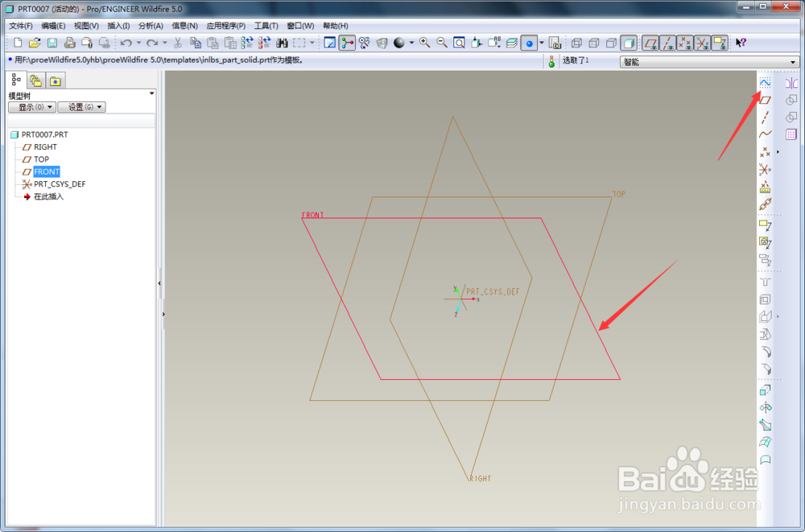Switch to hidden line display mode
This screenshot has width=805, height=532.
[x=594, y=43]
